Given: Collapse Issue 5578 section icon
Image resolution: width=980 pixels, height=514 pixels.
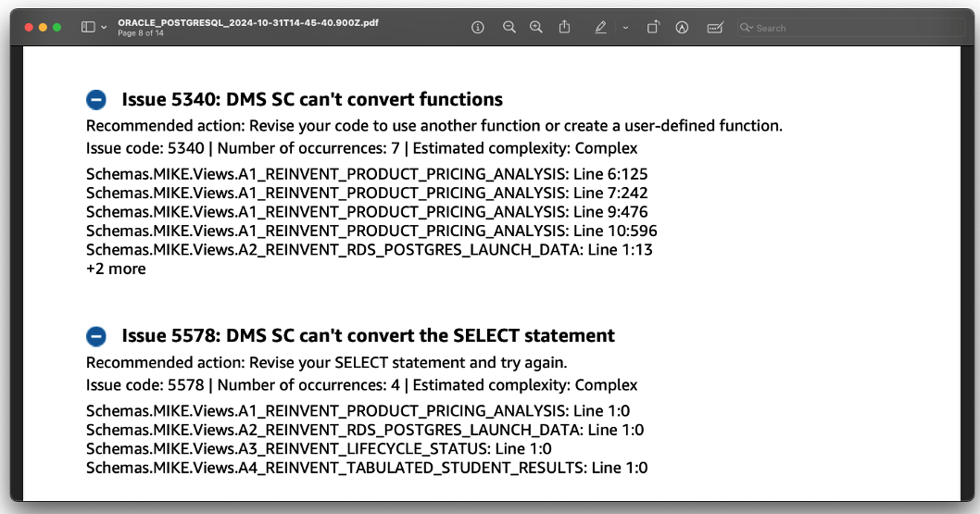Looking at the screenshot, I should (x=96, y=336).
